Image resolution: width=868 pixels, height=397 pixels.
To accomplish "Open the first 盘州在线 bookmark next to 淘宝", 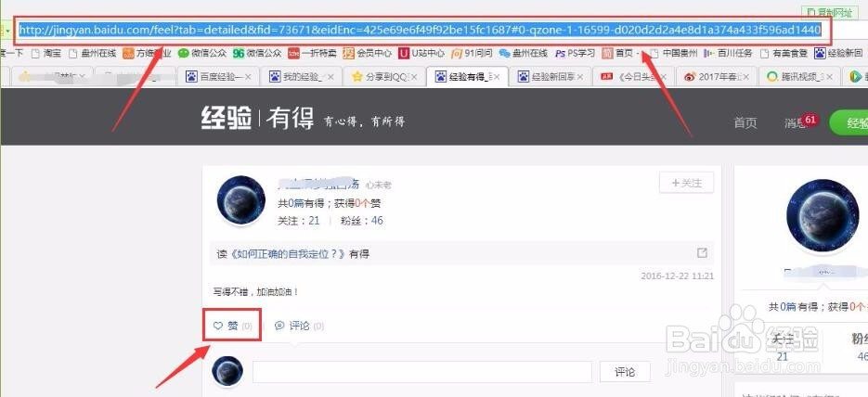I will [93, 54].
